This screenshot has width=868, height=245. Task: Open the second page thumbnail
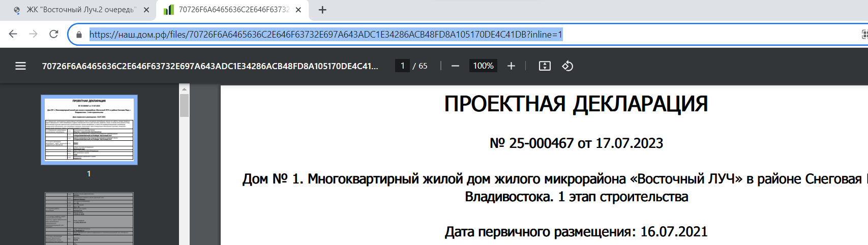click(89, 219)
